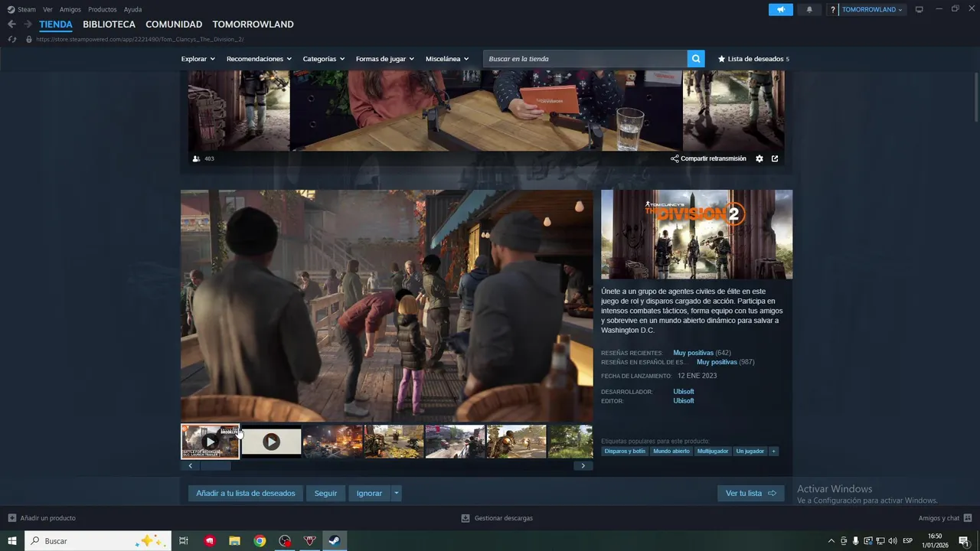Image resolution: width=980 pixels, height=551 pixels.
Task: Reload the store page
Action: [11, 39]
